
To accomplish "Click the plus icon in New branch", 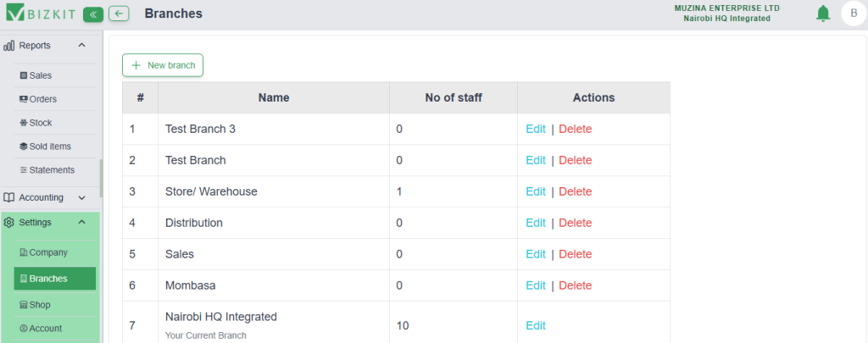I will pyautogui.click(x=136, y=65).
